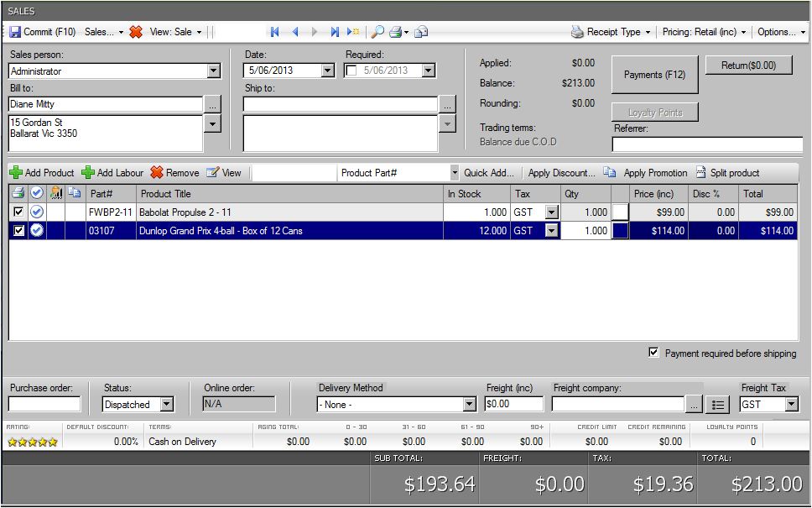Viewport: 812px width, 508px height.
Task: Click the Payments (F12) button
Action: (x=654, y=75)
